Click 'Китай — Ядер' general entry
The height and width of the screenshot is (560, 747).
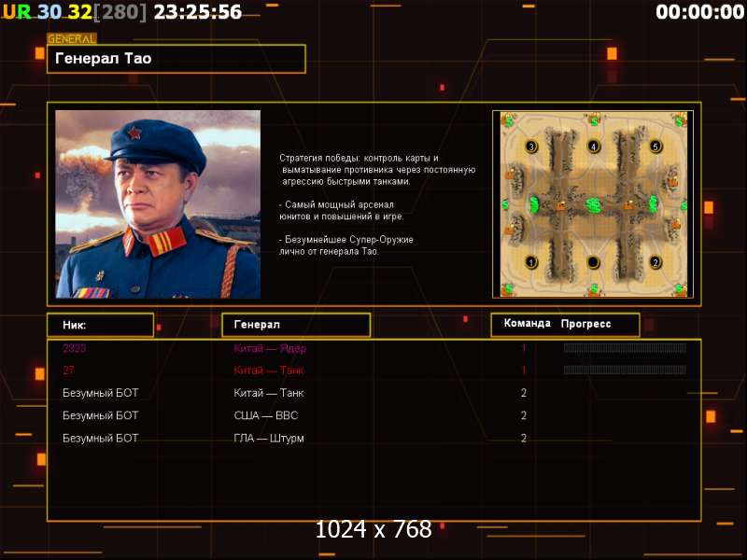click(x=270, y=348)
